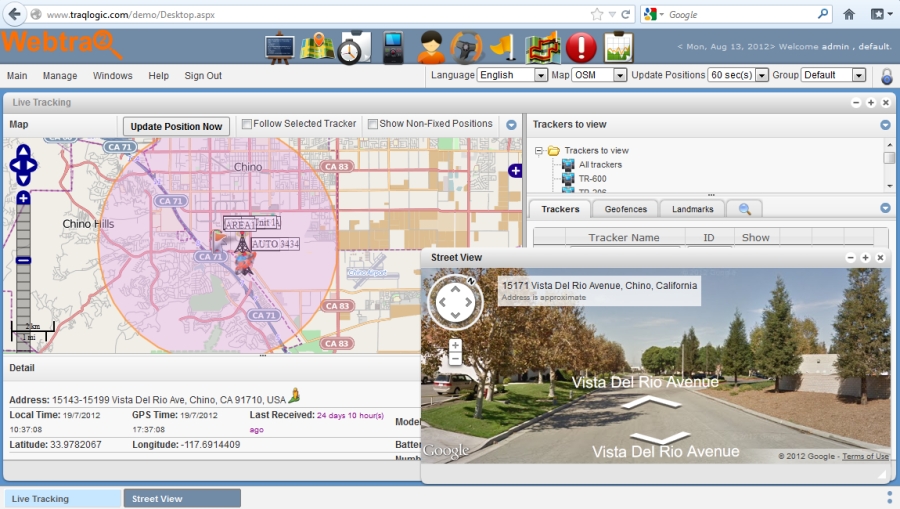Open the Main menu

(x=17, y=76)
